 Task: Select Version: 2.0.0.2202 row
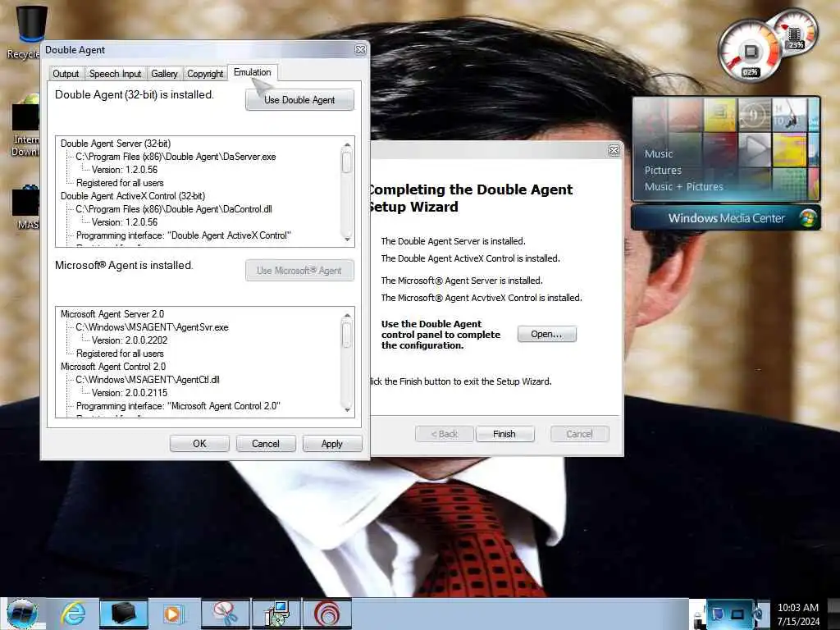click(x=130, y=340)
